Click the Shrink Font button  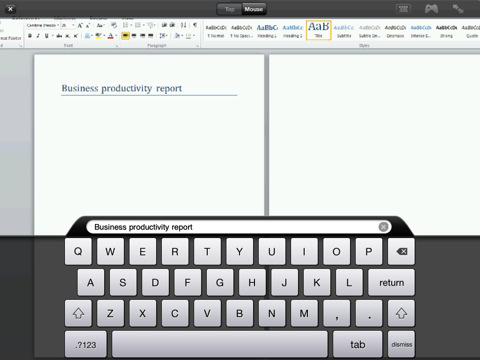click(88, 25)
